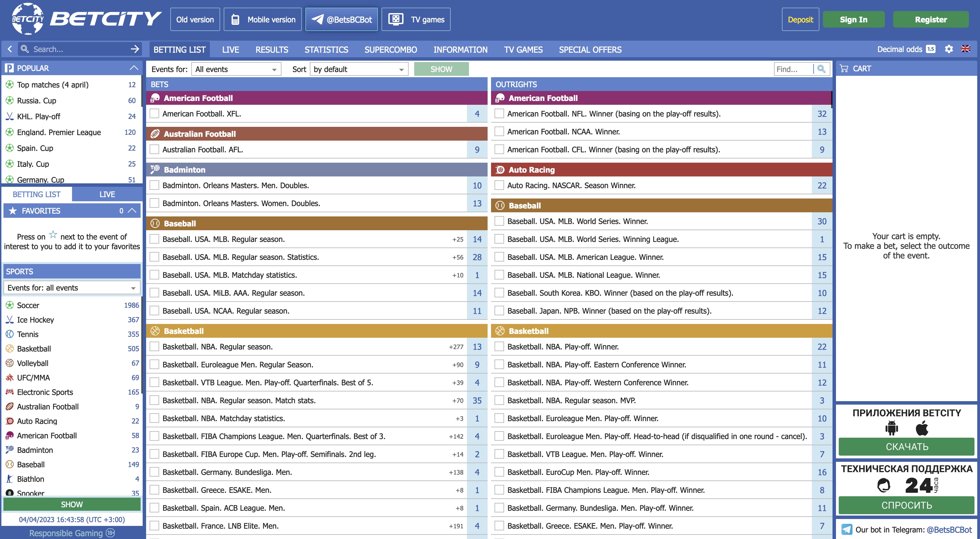This screenshot has width=980, height=539.
Task: Click Responsible Gaming 18+ footer link
Action: pos(72,533)
